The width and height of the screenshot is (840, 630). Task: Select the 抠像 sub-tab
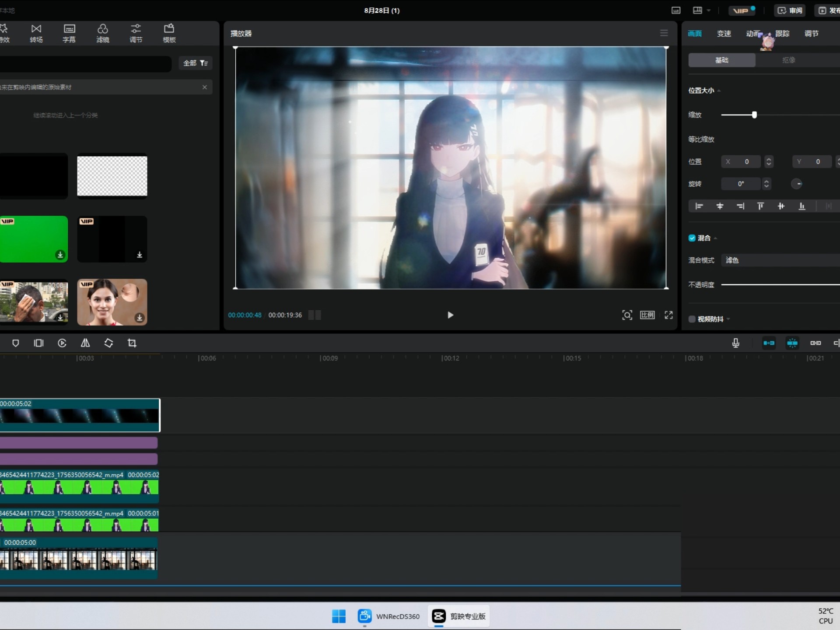click(x=789, y=60)
